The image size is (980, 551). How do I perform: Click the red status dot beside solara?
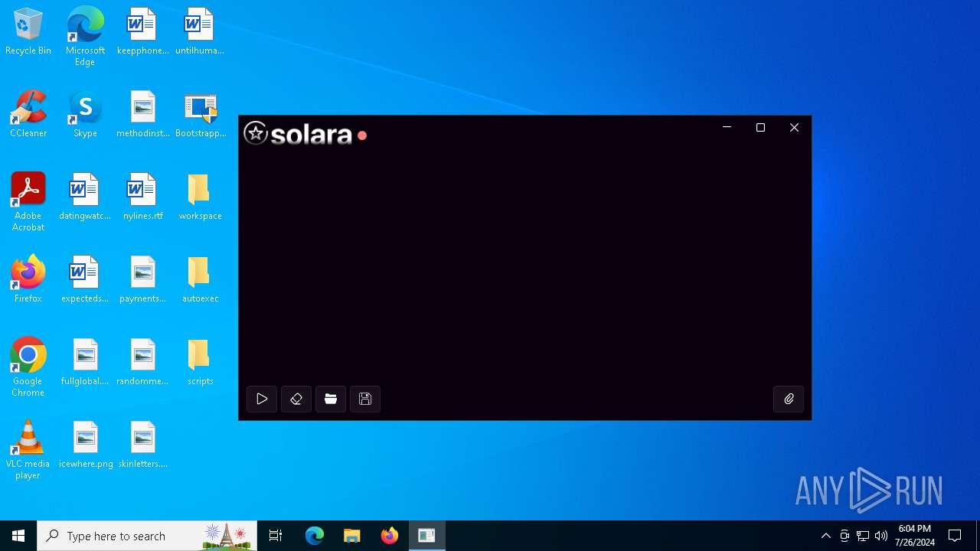point(362,135)
